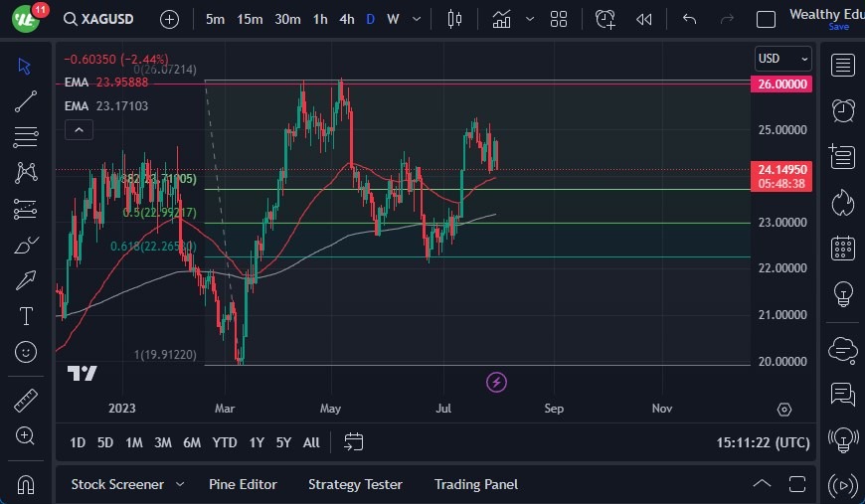Open the calendar icon in right sidebar
The height and width of the screenshot is (504, 865).
point(843,249)
